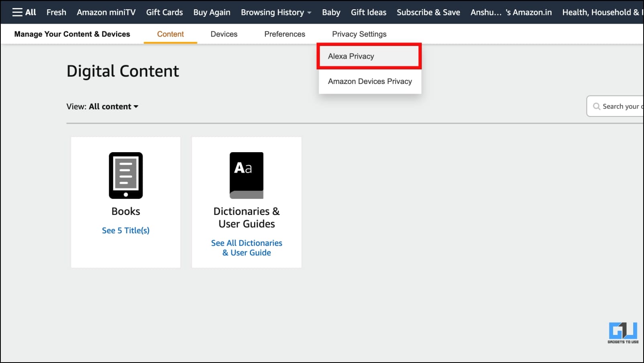Open Health, Household link
Viewport: 644px width, 363px height.
(x=602, y=12)
